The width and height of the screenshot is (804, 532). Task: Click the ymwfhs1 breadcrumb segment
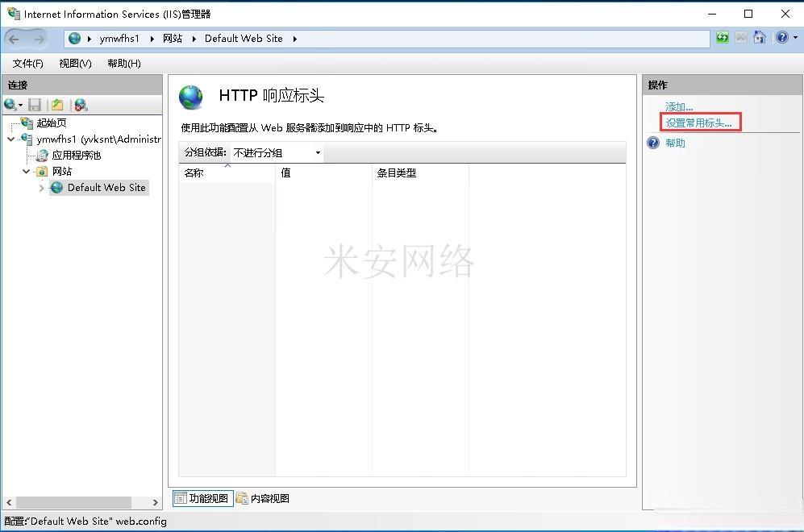tap(119, 39)
